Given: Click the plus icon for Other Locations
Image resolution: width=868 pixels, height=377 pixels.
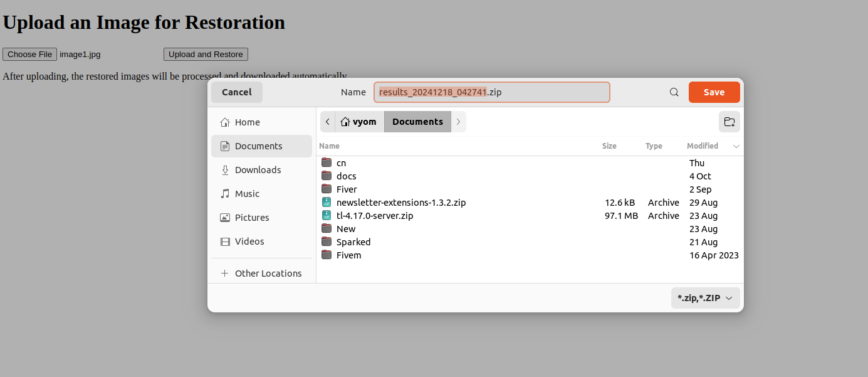Looking at the screenshot, I should [224, 273].
